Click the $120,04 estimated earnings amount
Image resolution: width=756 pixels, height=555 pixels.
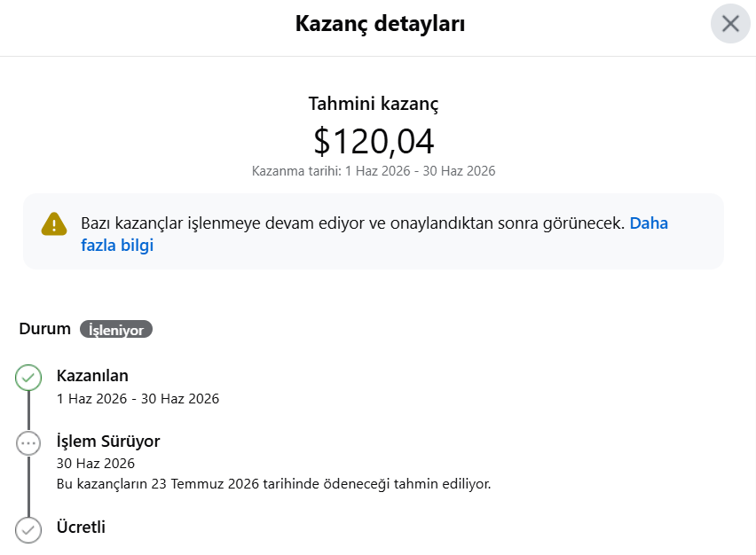coord(374,141)
